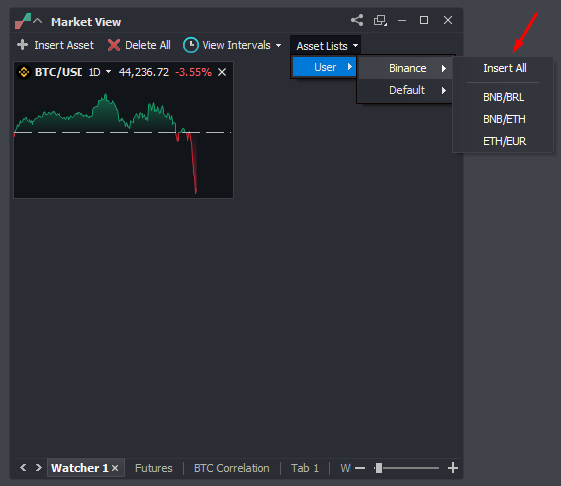The height and width of the screenshot is (486, 561).
Task: Open the 1D interval dropdown
Action: click(100, 72)
